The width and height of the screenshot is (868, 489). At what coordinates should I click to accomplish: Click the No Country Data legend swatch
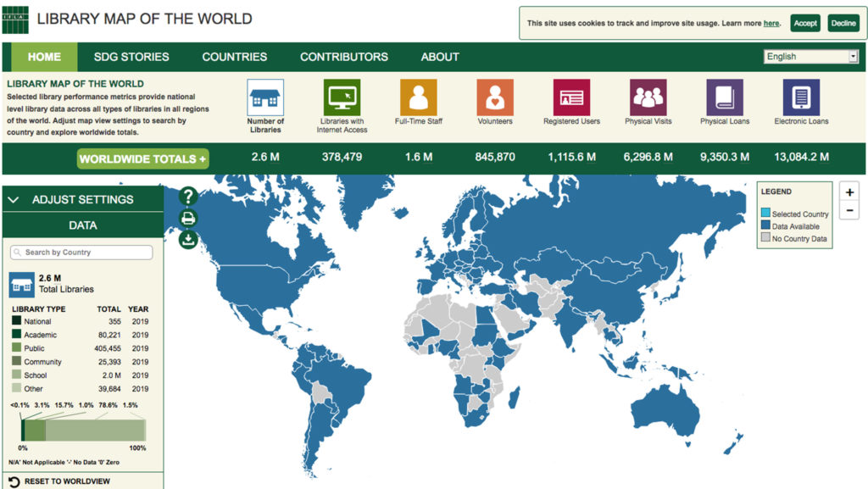pyautogui.click(x=765, y=237)
